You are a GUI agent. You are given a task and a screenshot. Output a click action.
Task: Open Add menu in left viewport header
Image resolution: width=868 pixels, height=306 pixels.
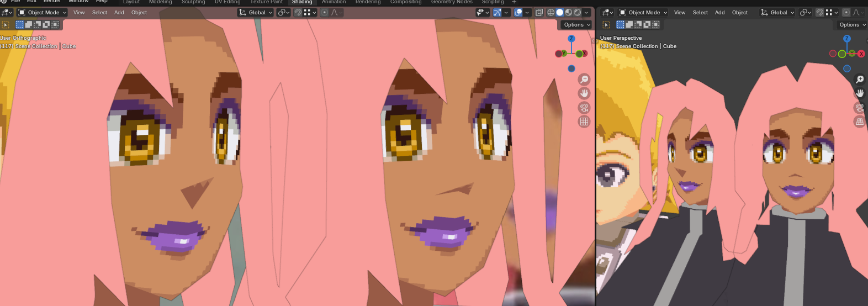coord(119,12)
